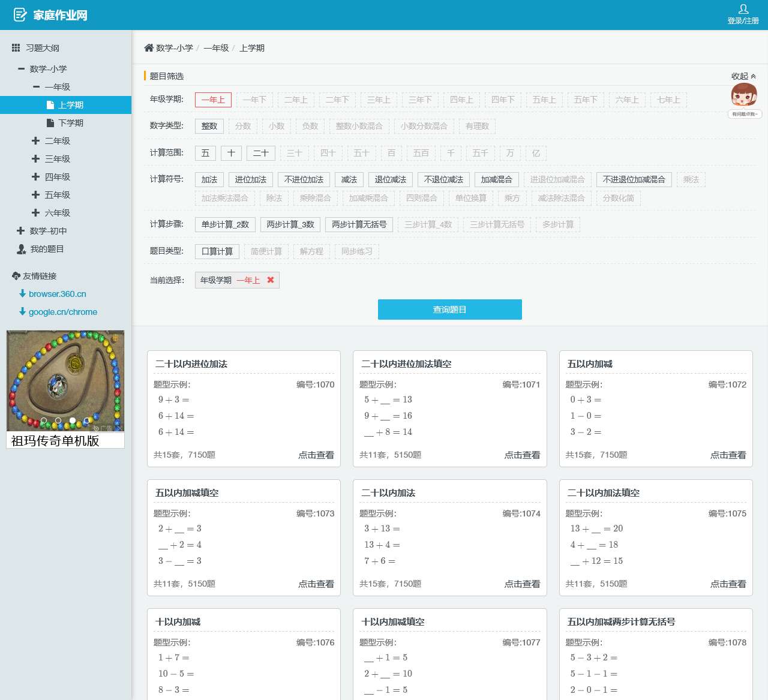This screenshot has height=700, width=768.
Task: Collapse the 数学-小学 tree node
Action: point(22,69)
